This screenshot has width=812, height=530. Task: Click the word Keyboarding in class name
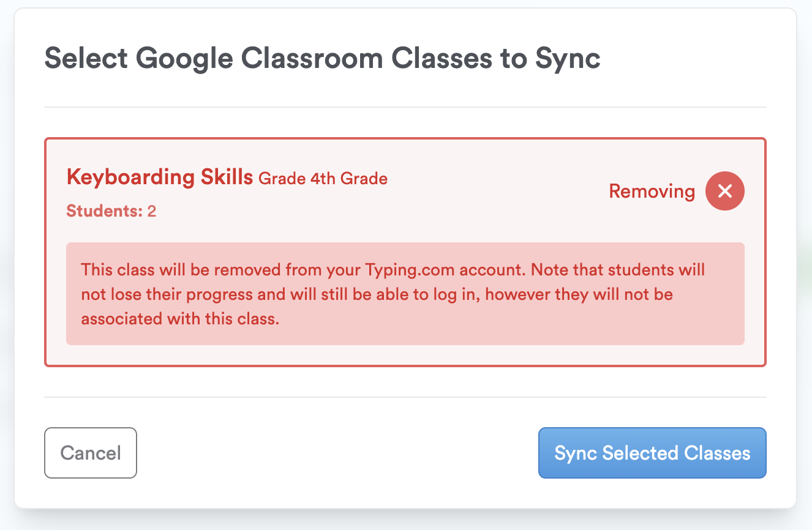(x=130, y=177)
